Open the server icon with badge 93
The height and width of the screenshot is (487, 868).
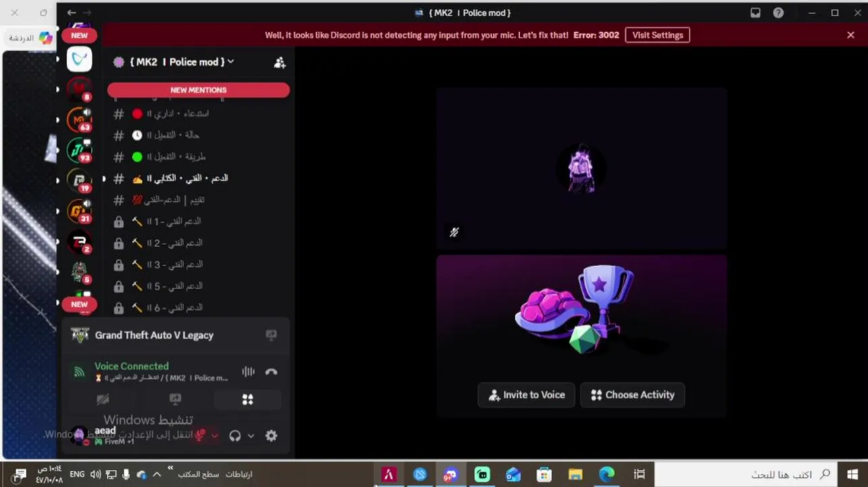[79, 149]
